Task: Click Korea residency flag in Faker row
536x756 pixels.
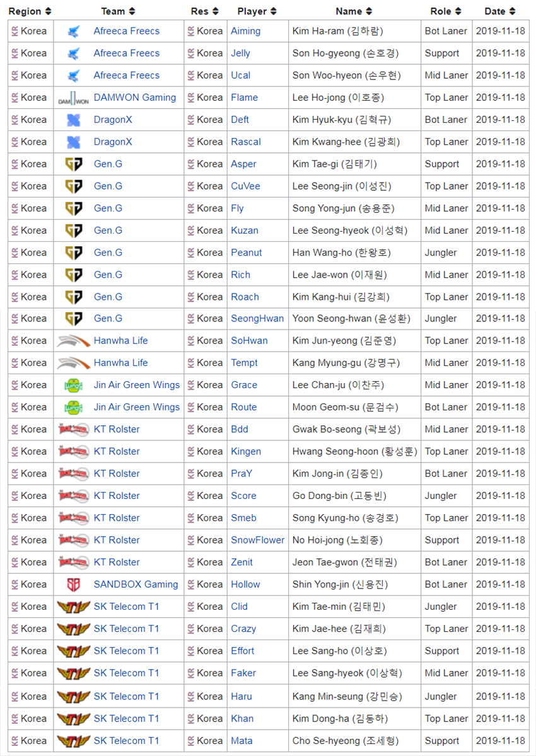Action: [191, 673]
